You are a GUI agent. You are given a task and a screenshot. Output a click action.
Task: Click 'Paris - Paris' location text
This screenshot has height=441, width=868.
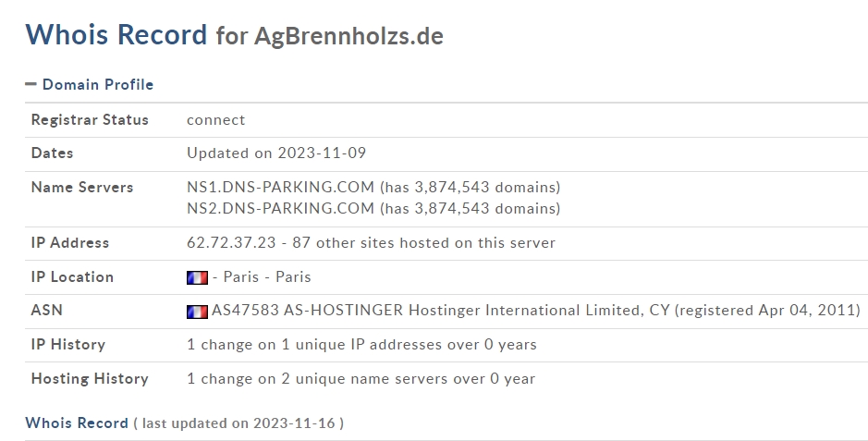click(x=267, y=276)
